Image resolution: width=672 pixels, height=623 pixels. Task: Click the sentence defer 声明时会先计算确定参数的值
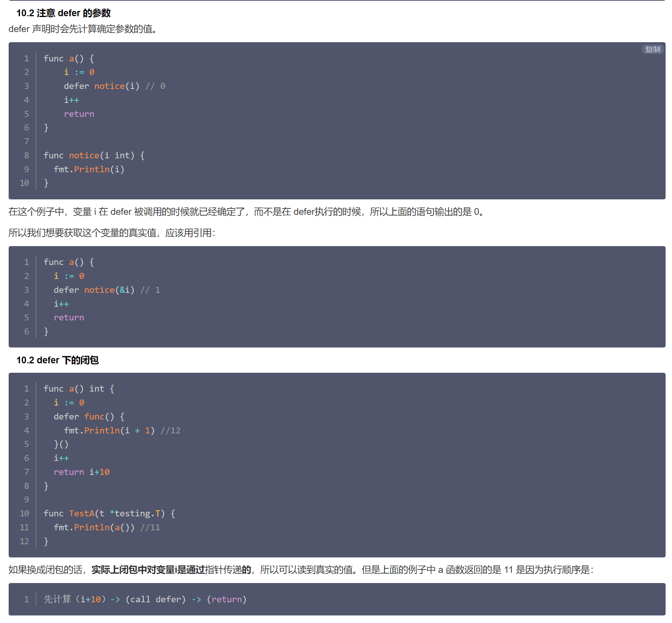[x=82, y=29]
